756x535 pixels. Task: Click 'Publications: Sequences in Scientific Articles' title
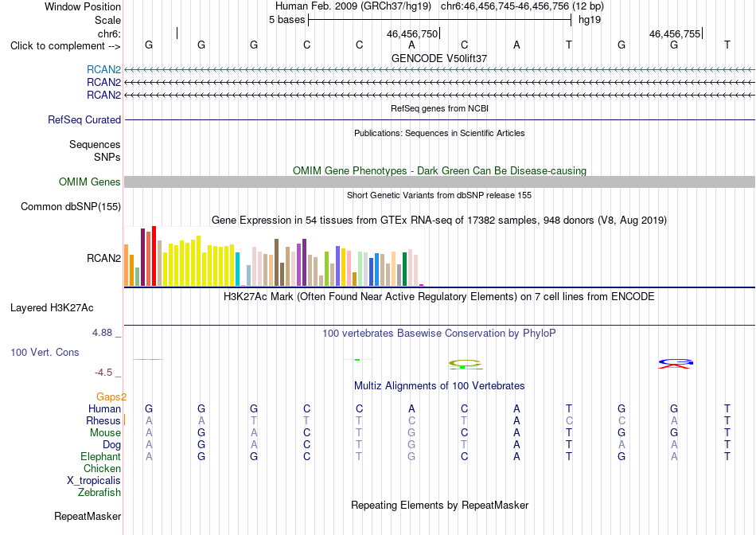click(439, 133)
